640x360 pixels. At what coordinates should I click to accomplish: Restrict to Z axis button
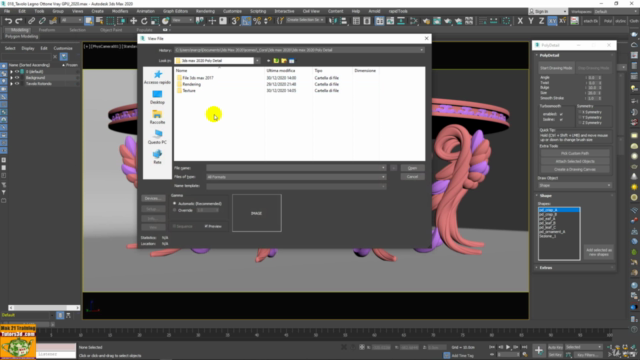coord(541,20)
